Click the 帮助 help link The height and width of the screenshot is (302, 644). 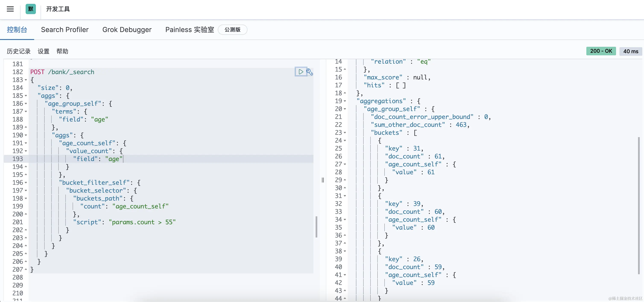[x=62, y=51]
